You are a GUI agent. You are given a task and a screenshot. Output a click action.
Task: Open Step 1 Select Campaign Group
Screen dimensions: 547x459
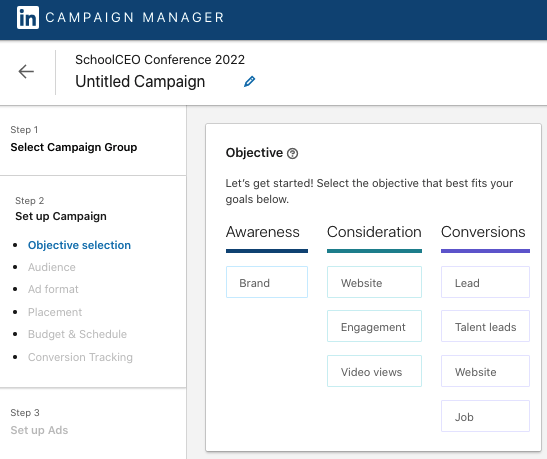click(74, 148)
